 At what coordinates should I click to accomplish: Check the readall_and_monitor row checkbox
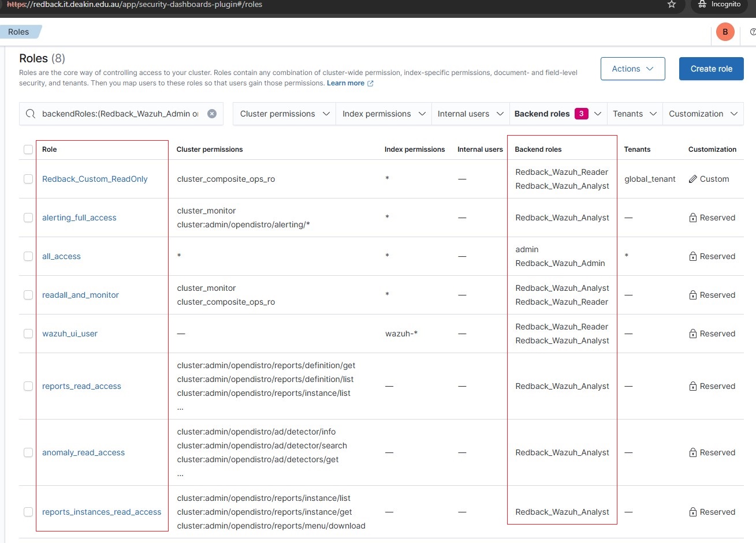28,295
